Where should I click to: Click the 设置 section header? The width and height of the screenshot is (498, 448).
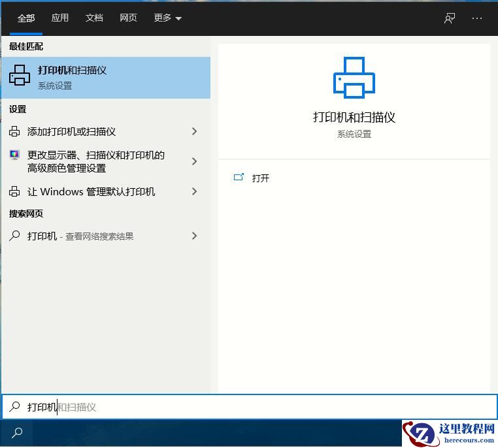point(18,110)
